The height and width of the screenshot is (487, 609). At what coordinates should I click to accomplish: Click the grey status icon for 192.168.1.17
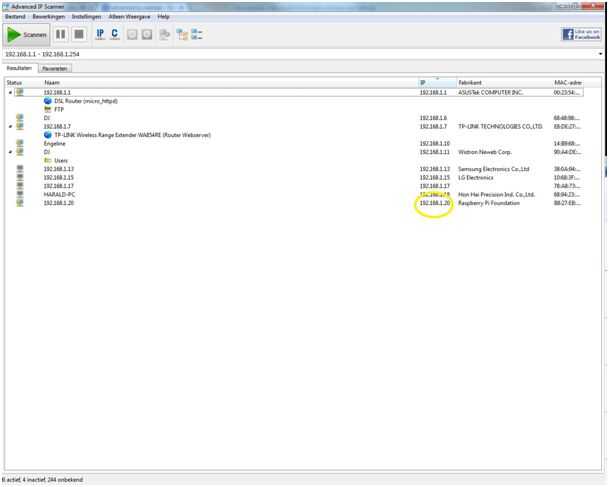coord(19,186)
